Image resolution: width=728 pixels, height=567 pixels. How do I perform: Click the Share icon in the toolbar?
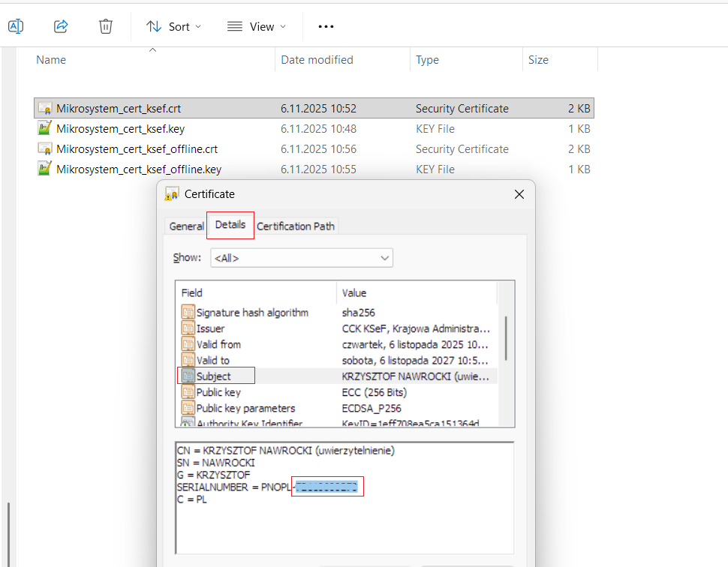click(x=61, y=26)
